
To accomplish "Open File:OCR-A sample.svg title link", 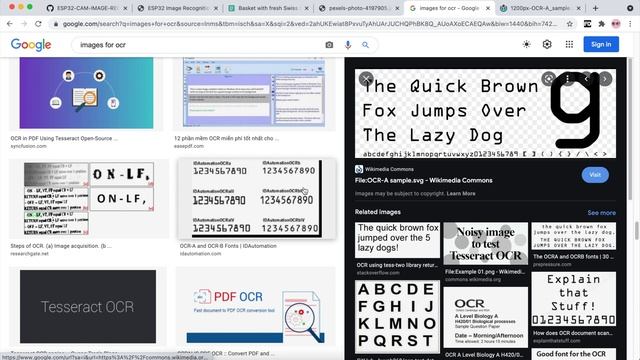I will (424, 180).
